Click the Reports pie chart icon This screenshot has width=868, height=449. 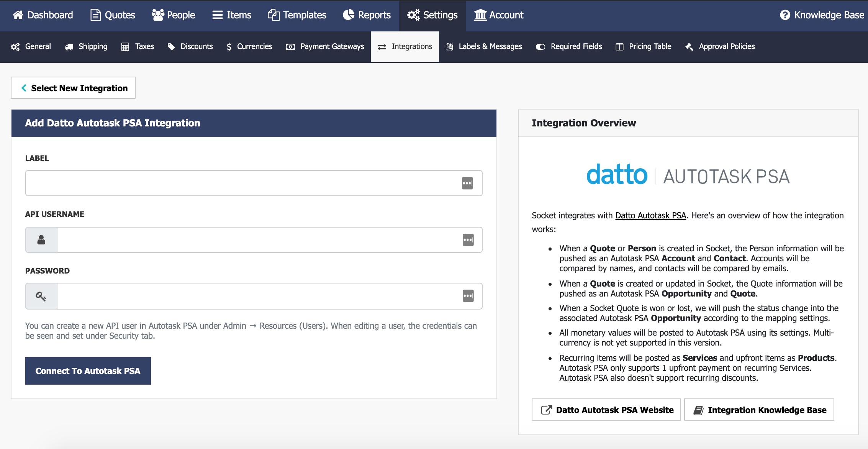click(349, 15)
